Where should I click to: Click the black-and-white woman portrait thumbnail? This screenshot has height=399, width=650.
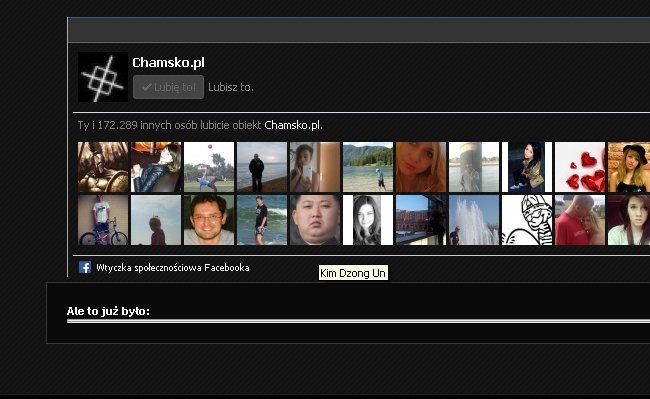(x=368, y=220)
